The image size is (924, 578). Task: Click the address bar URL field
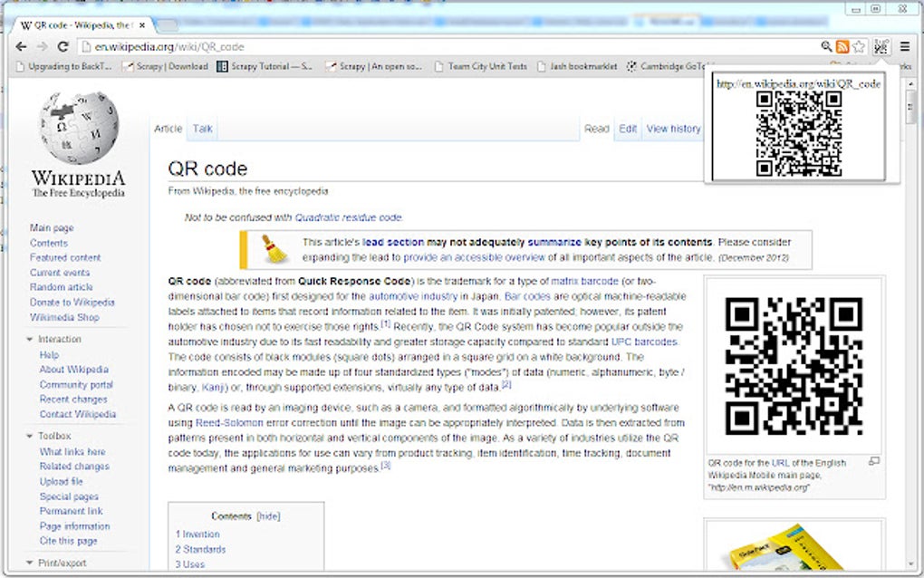448,46
